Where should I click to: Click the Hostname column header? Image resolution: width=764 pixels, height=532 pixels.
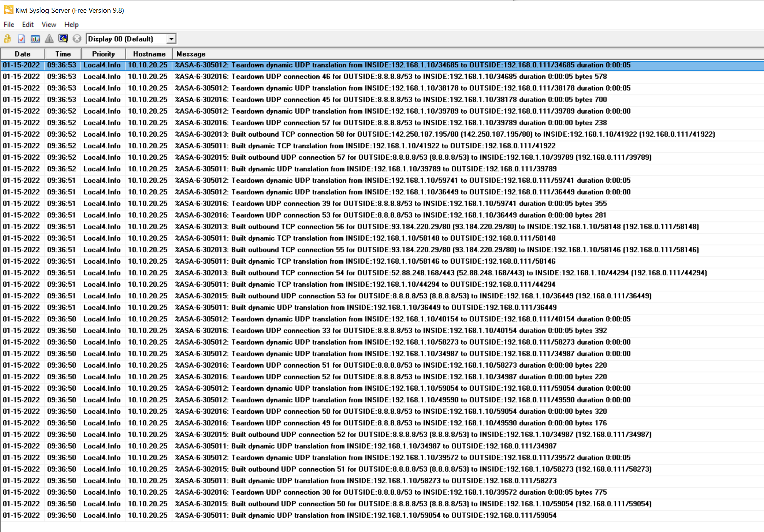coord(149,54)
